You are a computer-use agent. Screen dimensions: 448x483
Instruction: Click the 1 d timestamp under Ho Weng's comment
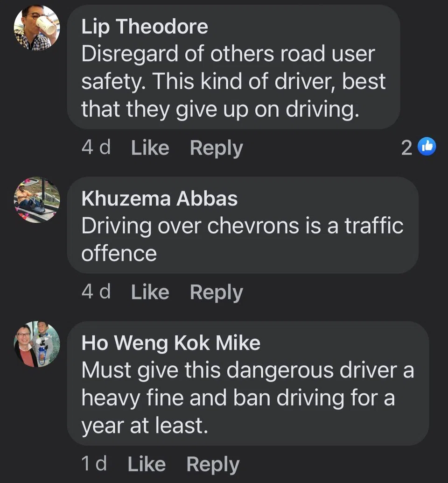point(94,464)
